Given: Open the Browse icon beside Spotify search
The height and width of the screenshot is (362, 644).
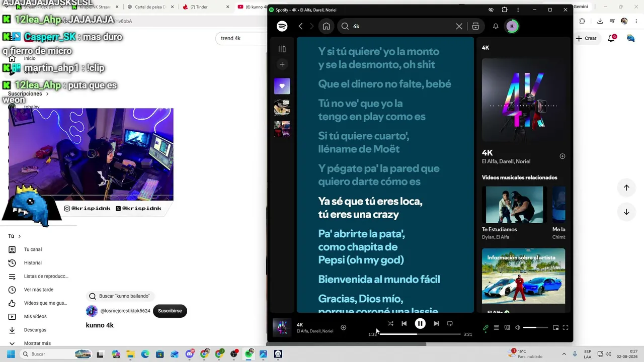Looking at the screenshot, I should [x=475, y=26].
